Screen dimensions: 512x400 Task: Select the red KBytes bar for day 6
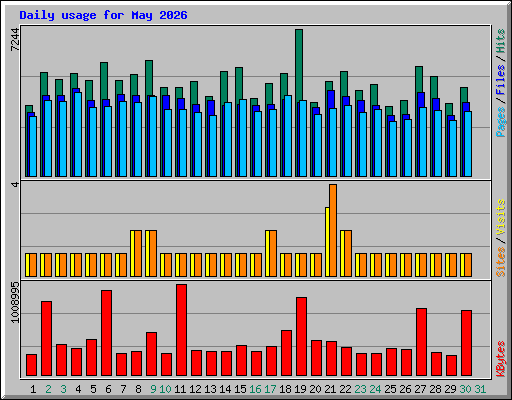(x=107, y=333)
